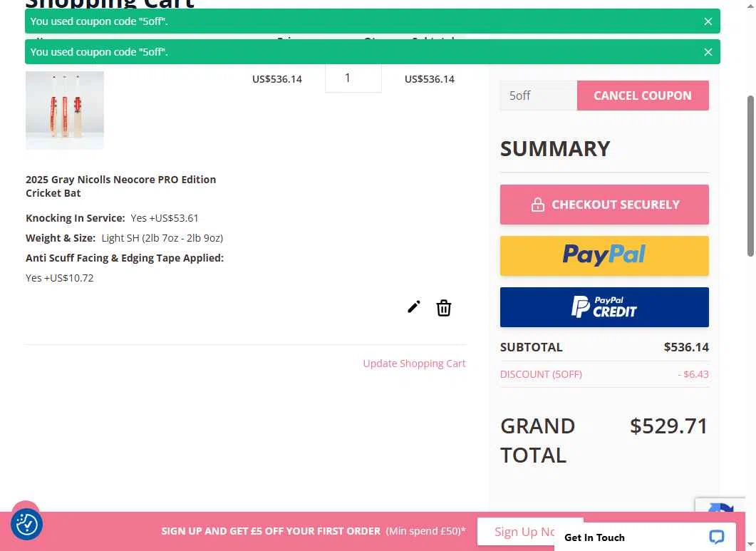Image resolution: width=756 pixels, height=551 pixels.
Task: Open the cricket bat product thumbnail
Action: [x=65, y=110]
